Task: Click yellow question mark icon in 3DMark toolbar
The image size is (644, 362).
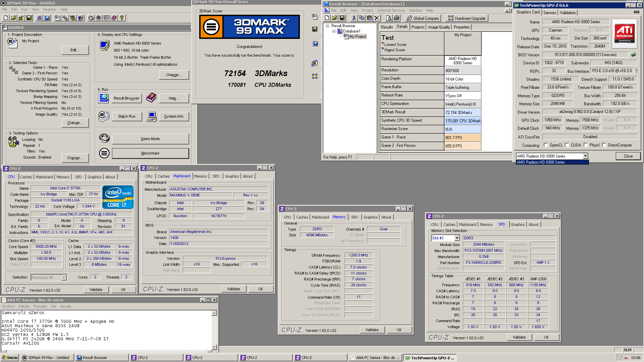Action: click(x=122, y=18)
